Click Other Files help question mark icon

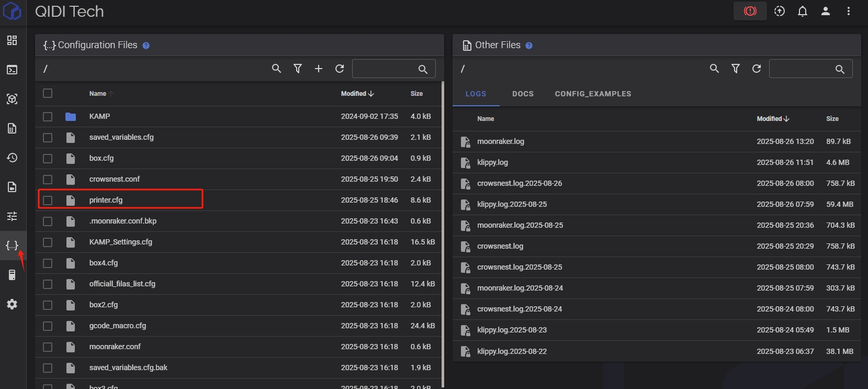pyautogui.click(x=529, y=46)
